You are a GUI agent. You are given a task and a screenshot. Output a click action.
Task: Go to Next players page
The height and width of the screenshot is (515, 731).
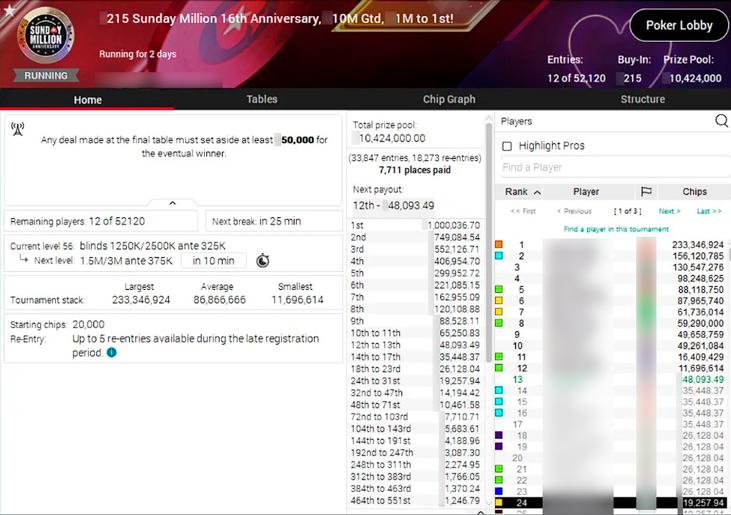click(669, 211)
